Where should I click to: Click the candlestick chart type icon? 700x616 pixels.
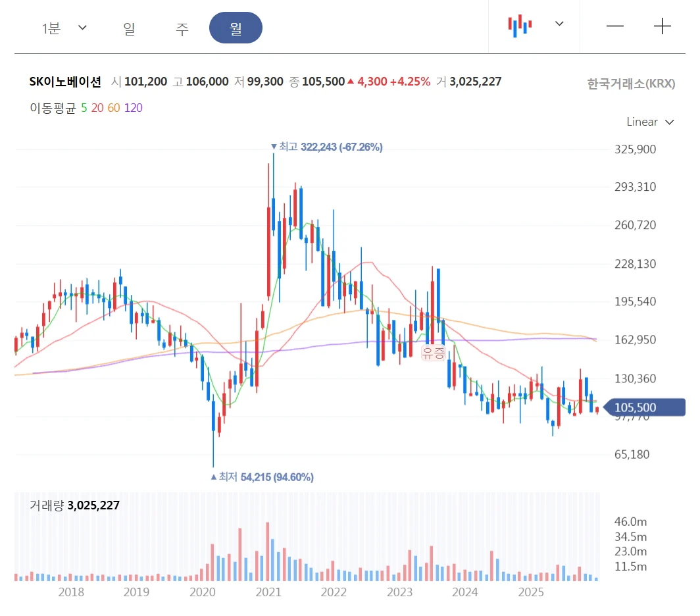coord(520,25)
